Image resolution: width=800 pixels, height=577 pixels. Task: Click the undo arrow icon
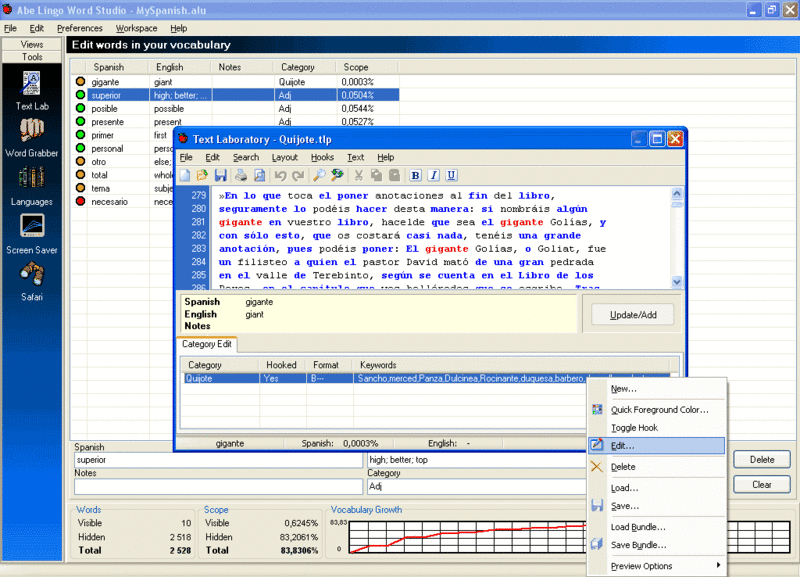click(x=280, y=175)
